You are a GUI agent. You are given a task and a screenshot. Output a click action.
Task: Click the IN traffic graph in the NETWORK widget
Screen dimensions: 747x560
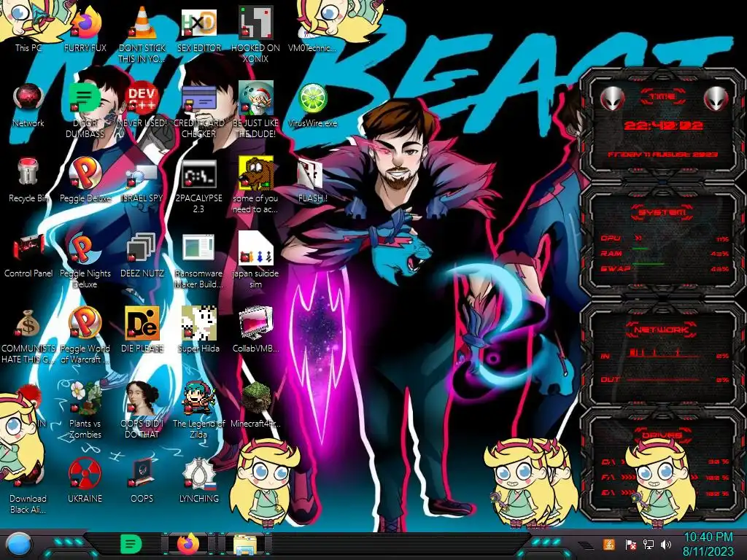(665, 354)
